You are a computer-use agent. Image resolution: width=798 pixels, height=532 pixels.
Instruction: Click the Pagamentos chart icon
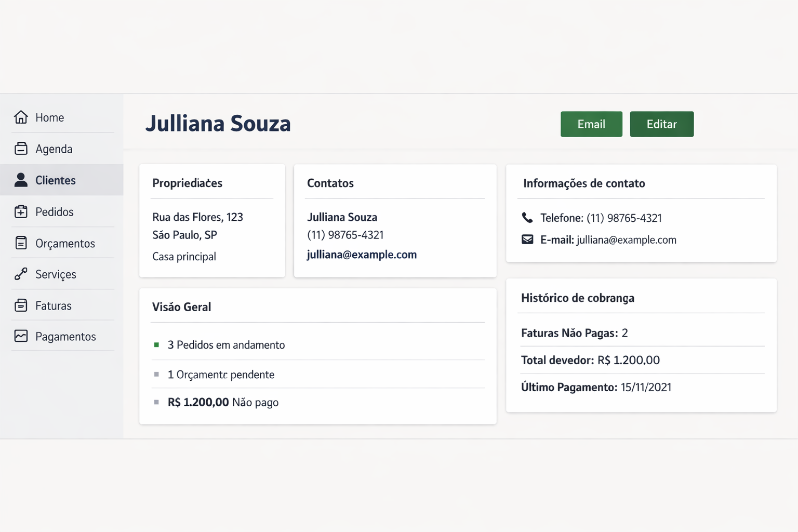(21, 337)
